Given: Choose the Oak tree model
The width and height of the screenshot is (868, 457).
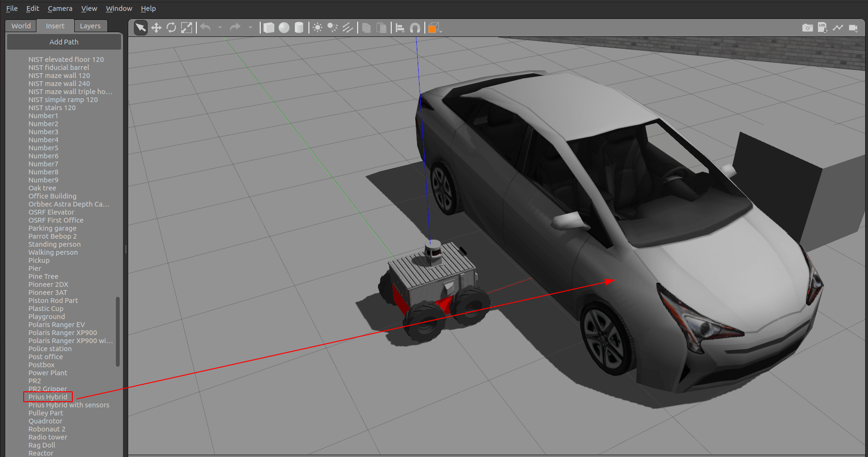Looking at the screenshot, I should 42,188.
